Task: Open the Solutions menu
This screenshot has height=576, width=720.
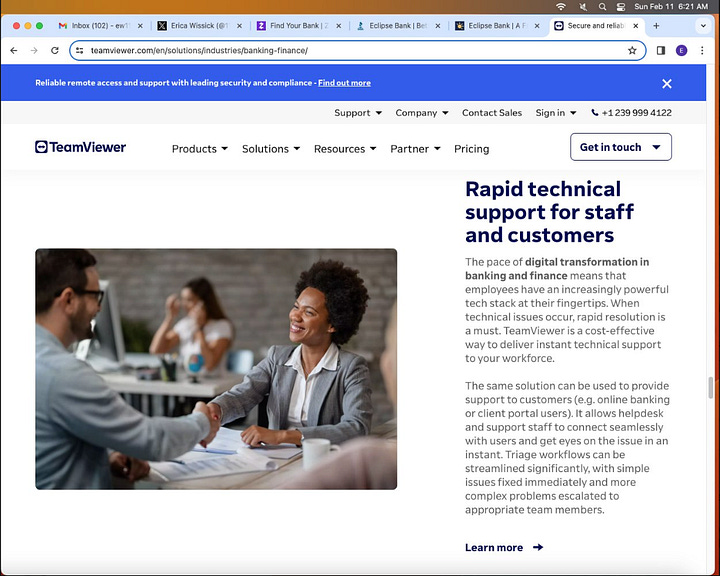Action: (271, 149)
